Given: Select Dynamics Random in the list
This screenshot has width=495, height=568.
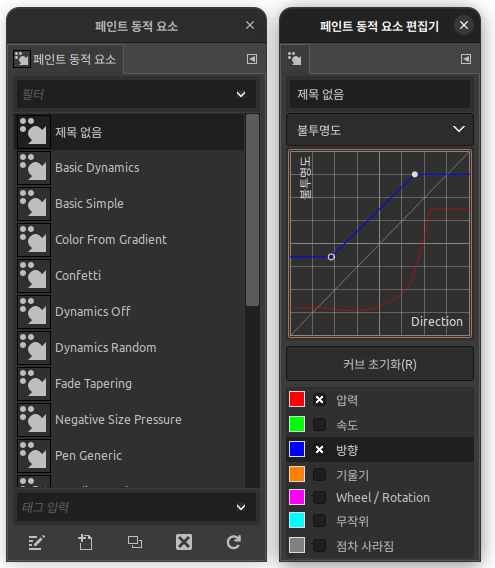Looking at the screenshot, I should point(130,348).
